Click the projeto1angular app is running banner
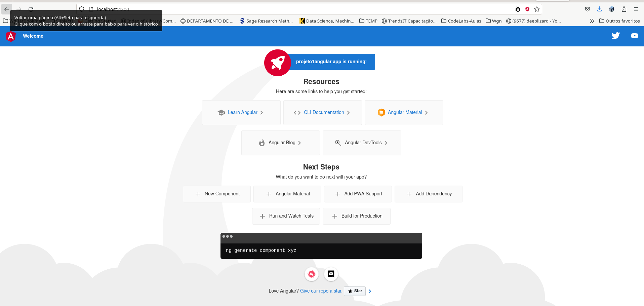 click(x=331, y=62)
